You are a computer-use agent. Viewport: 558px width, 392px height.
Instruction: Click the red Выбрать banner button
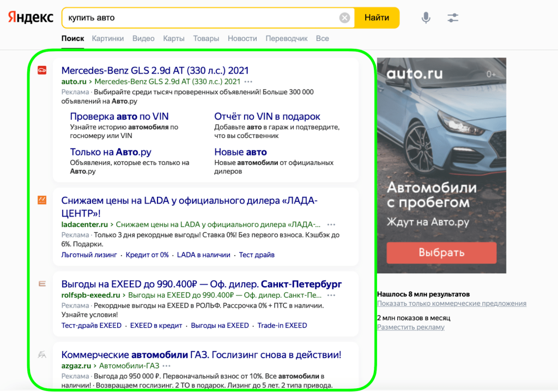441,253
